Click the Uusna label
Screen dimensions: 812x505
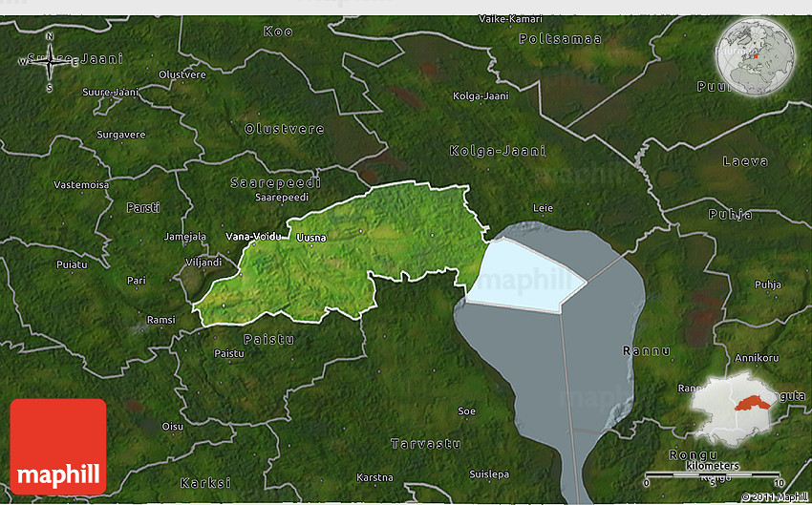311,237
